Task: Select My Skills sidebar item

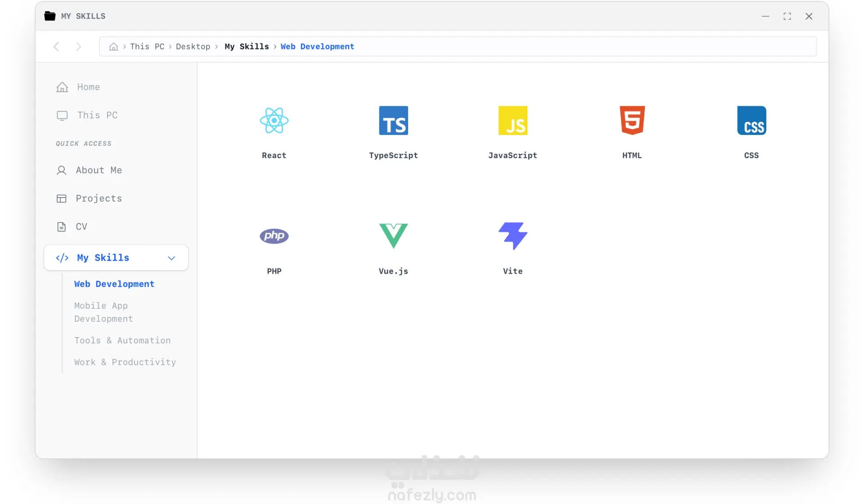Action: pos(116,258)
